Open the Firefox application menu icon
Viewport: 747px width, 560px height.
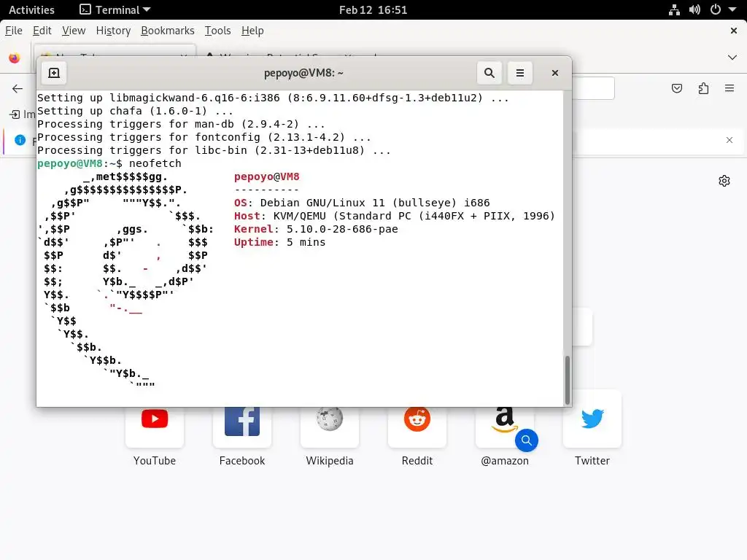(x=729, y=88)
